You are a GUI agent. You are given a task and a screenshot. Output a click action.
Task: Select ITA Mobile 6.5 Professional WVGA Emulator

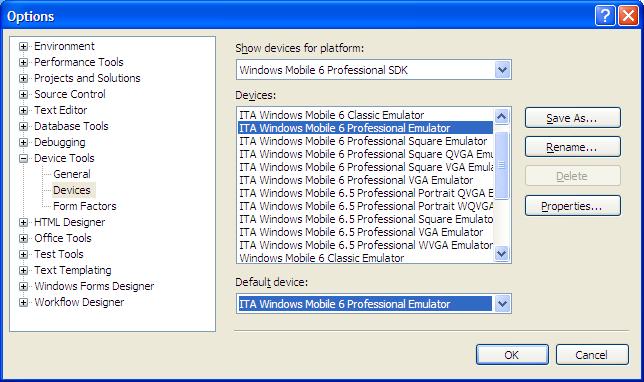tap(366, 245)
